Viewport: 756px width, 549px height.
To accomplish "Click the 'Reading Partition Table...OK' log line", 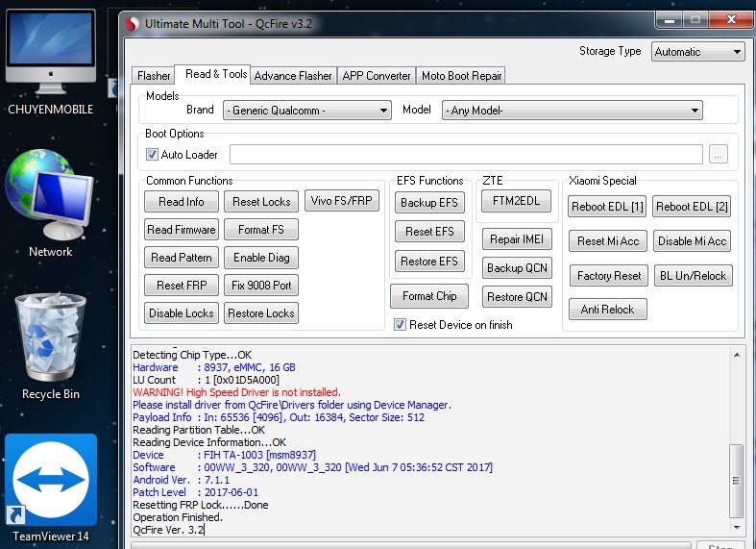I will tap(199, 430).
